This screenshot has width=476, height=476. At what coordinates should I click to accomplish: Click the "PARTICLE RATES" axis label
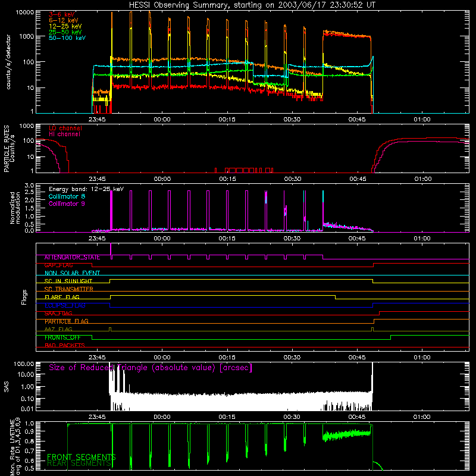point(6,149)
